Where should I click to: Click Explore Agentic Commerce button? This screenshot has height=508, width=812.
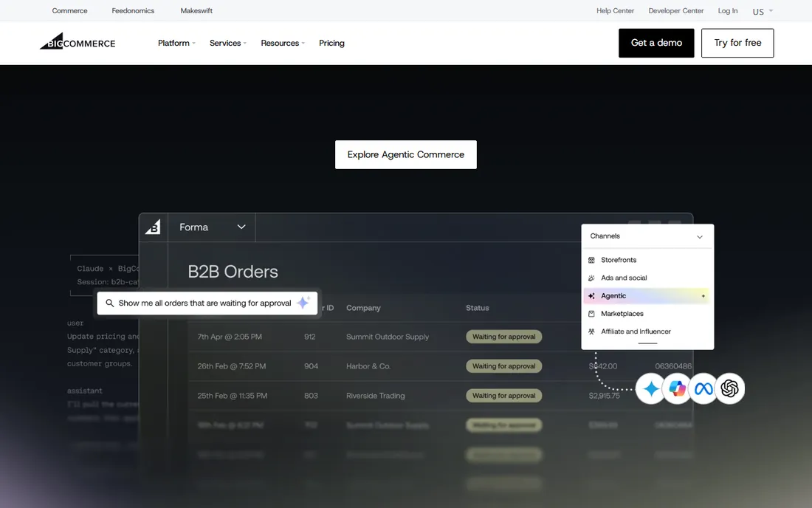point(406,154)
